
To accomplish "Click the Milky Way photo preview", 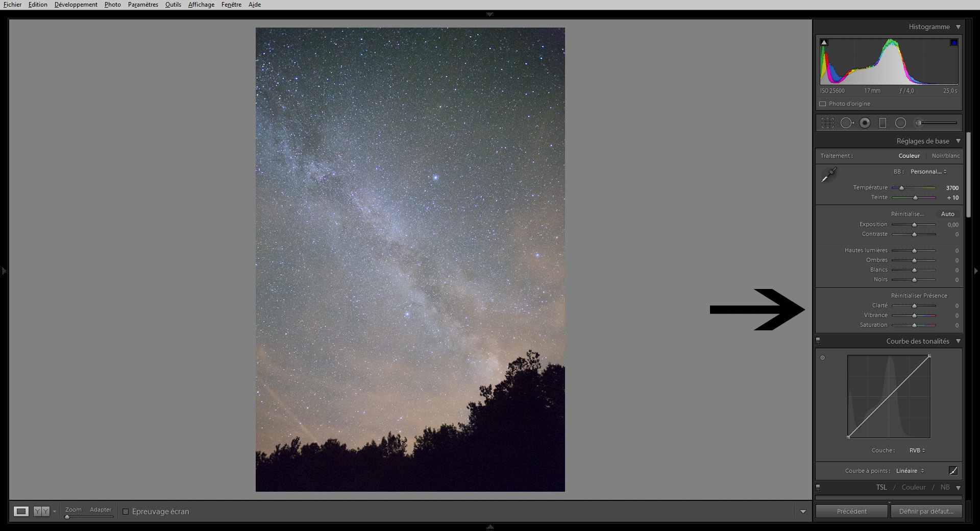I will 410,259.
